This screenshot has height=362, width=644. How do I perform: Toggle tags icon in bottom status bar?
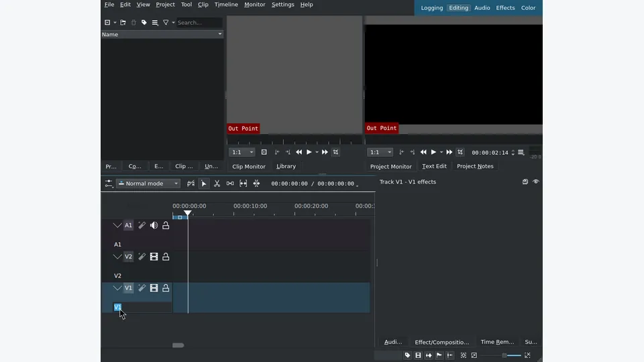click(407, 355)
